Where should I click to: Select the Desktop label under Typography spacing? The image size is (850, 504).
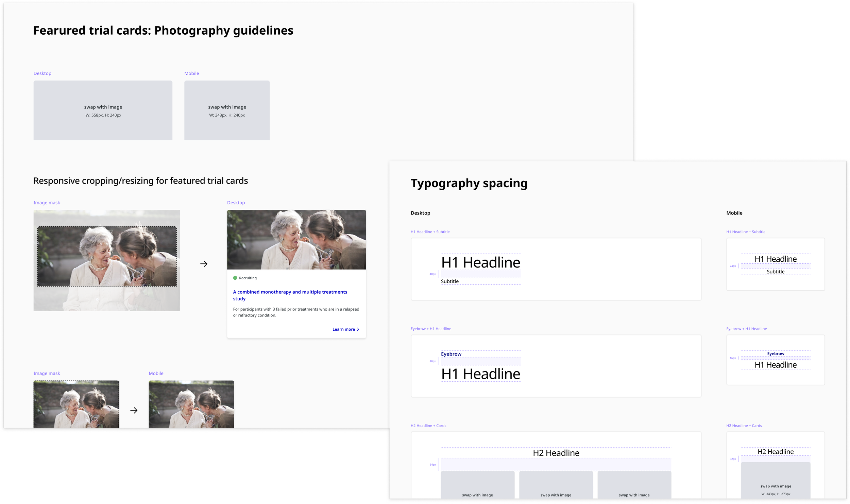420,213
